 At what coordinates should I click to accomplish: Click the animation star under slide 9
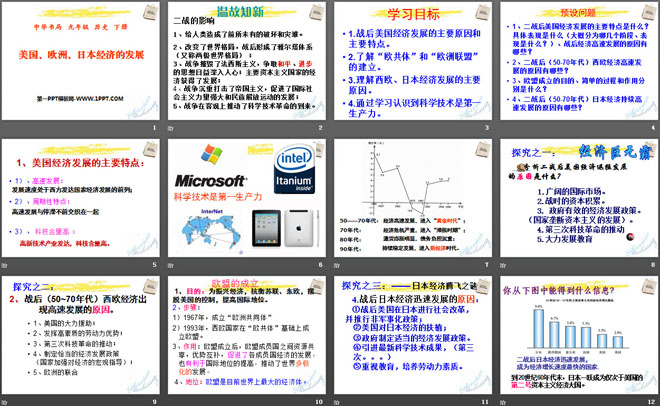pyautogui.click(x=4, y=402)
